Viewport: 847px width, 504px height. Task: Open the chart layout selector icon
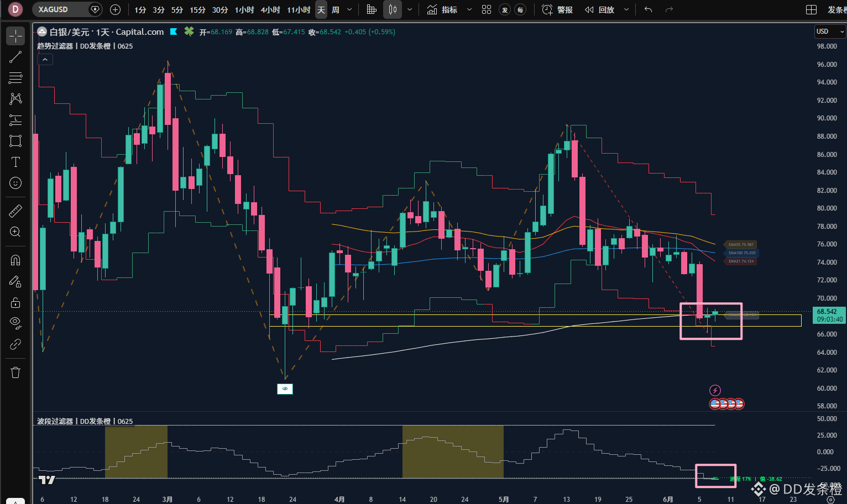click(x=811, y=10)
